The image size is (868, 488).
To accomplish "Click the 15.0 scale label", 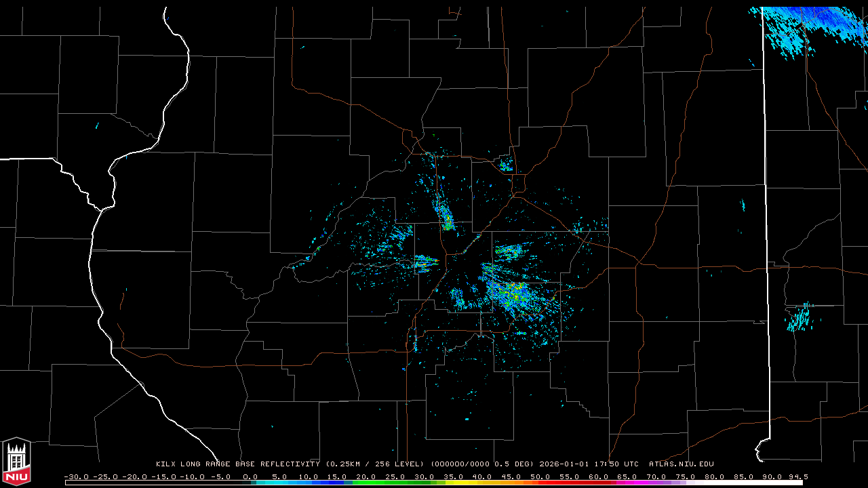I will tap(338, 476).
